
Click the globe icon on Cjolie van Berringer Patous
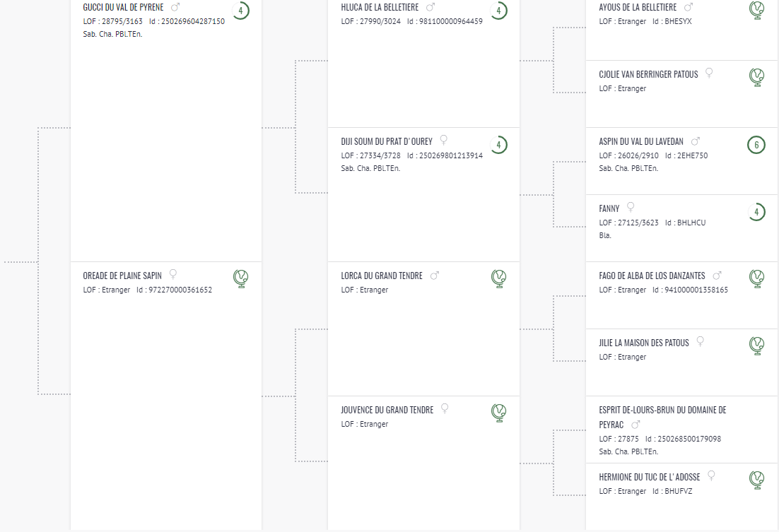click(x=756, y=77)
